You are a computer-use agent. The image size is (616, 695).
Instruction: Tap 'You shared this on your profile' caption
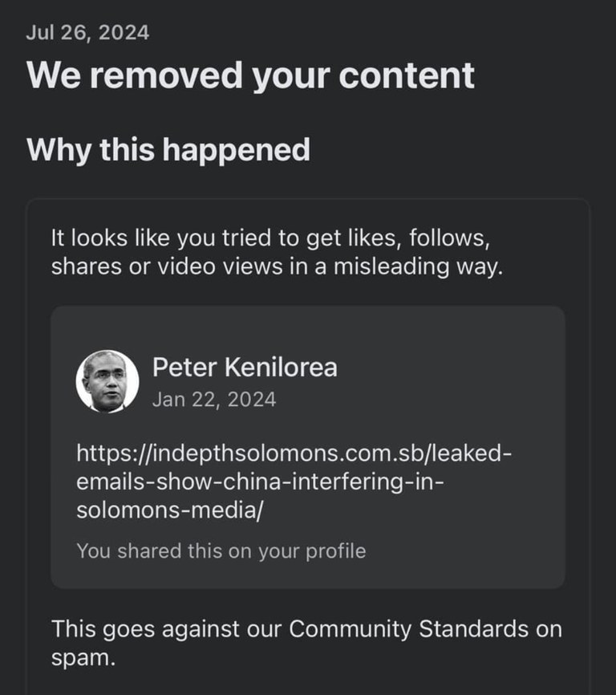tap(221, 551)
